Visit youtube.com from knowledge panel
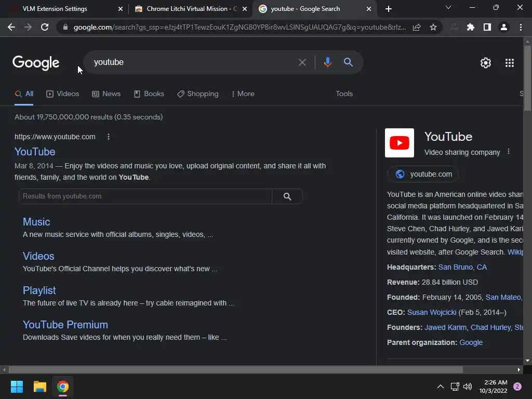This screenshot has height=399, width=532. (x=423, y=174)
